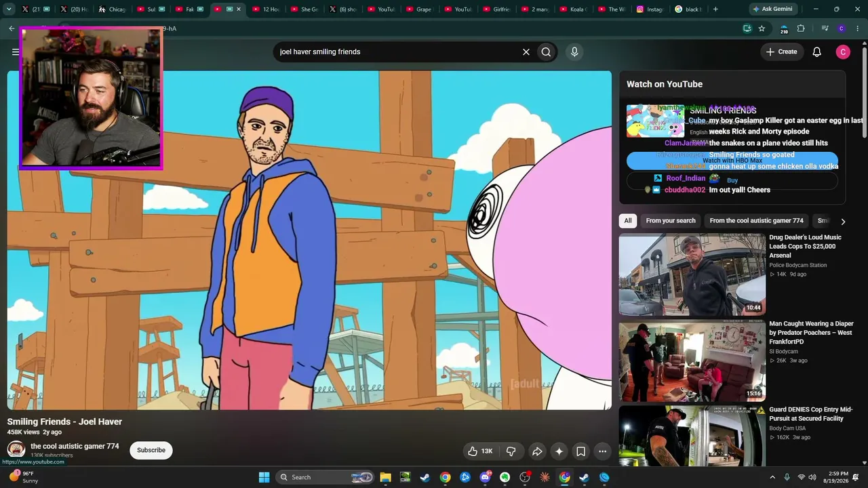The height and width of the screenshot is (488, 868).
Task: Select From the cool autistic gamer 774 chip
Action: tap(756, 221)
